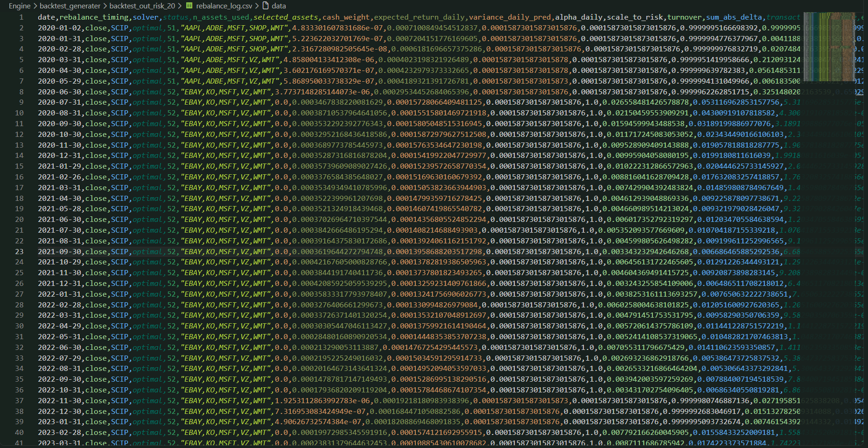Click the date 2022-11-30
Image resolution: width=868 pixels, height=448 pixels.
[x=59, y=400]
